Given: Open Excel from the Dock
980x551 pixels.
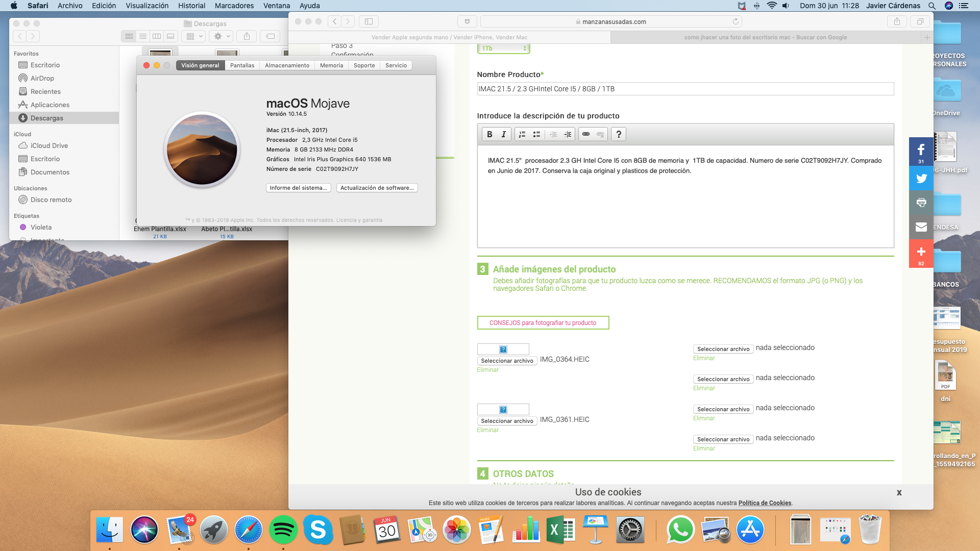Looking at the screenshot, I should click(x=561, y=530).
